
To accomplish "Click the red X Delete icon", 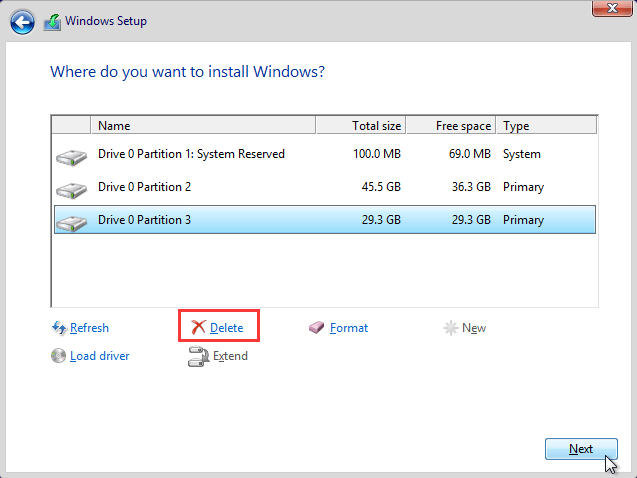I will (x=198, y=327).
